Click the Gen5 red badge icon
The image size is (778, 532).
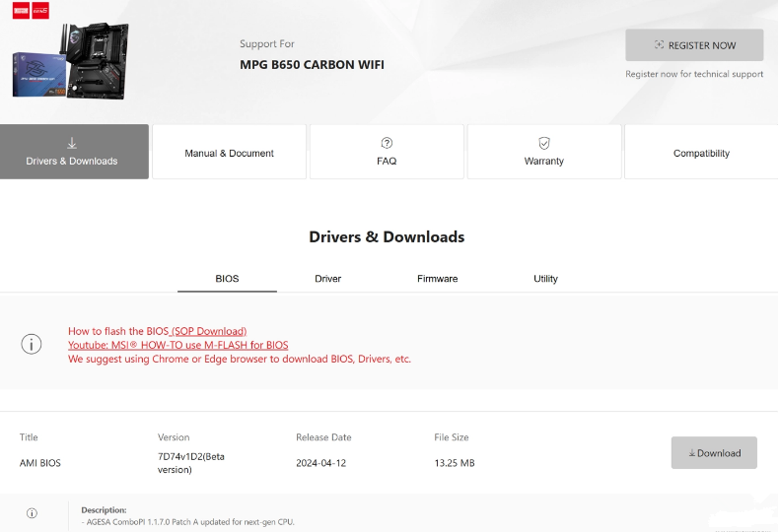click(40, 11)
